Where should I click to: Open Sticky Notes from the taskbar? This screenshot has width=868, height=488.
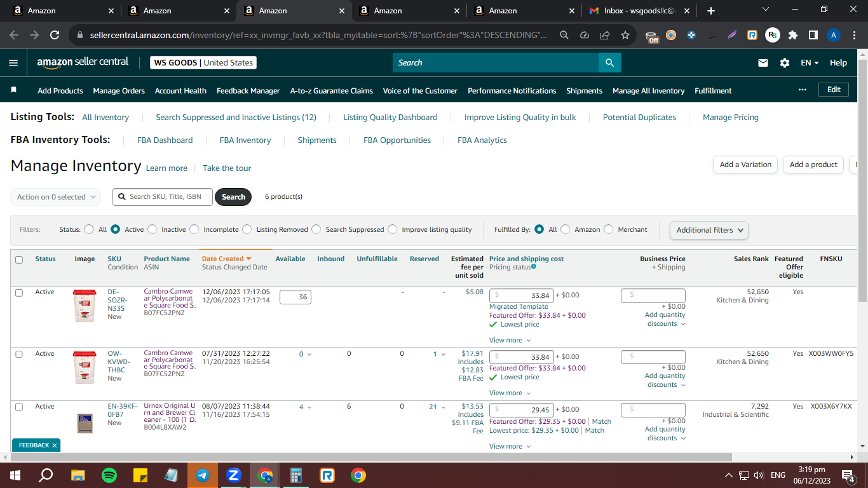140,475
